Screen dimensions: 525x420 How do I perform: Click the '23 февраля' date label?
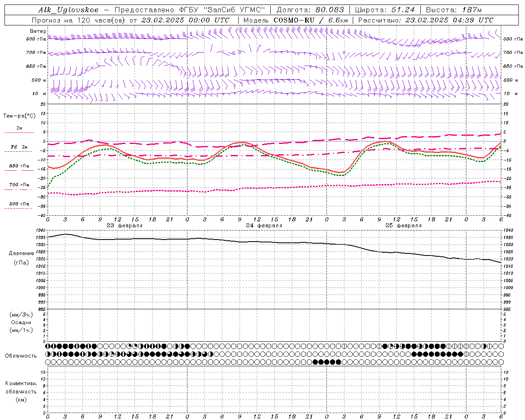point(125,226)
